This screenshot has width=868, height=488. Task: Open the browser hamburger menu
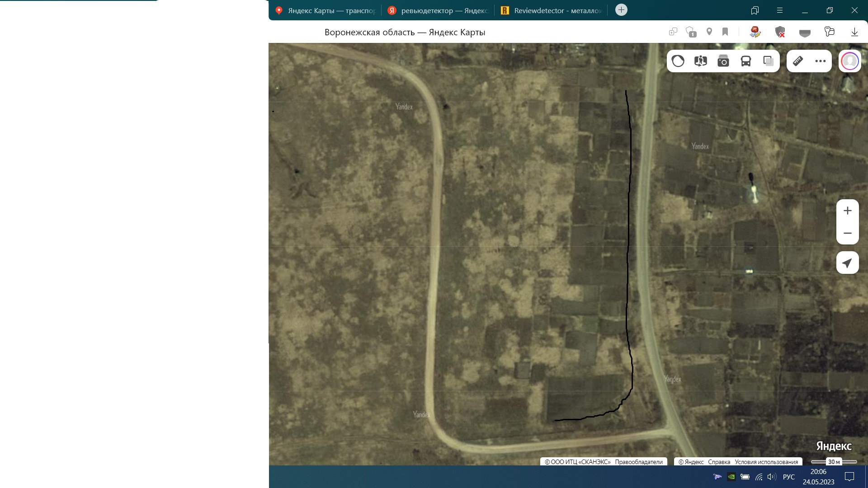coord(779,10)
